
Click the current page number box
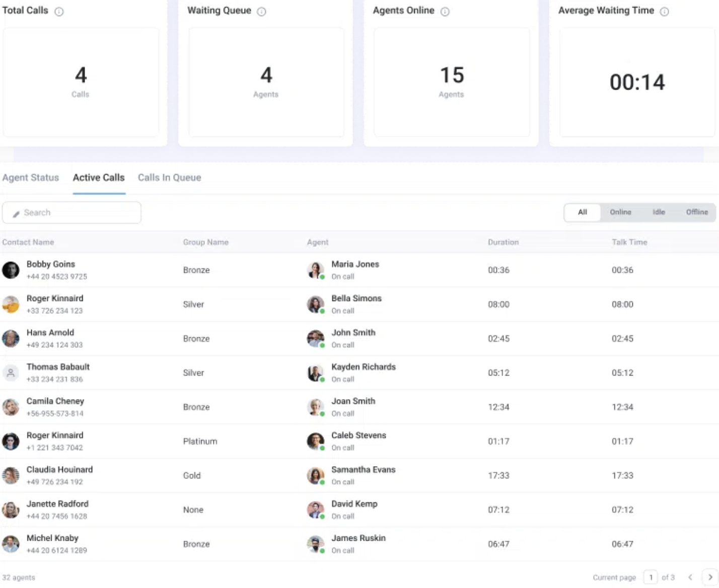651,577
